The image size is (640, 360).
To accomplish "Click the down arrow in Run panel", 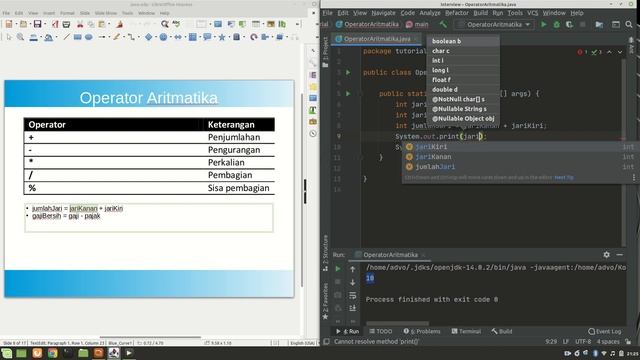I will [x=353, y=282].
